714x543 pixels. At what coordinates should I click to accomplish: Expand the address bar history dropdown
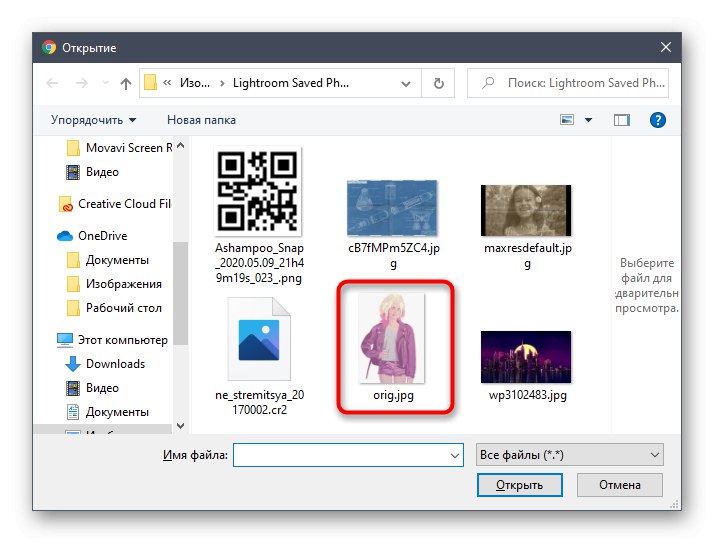(406, 83)
